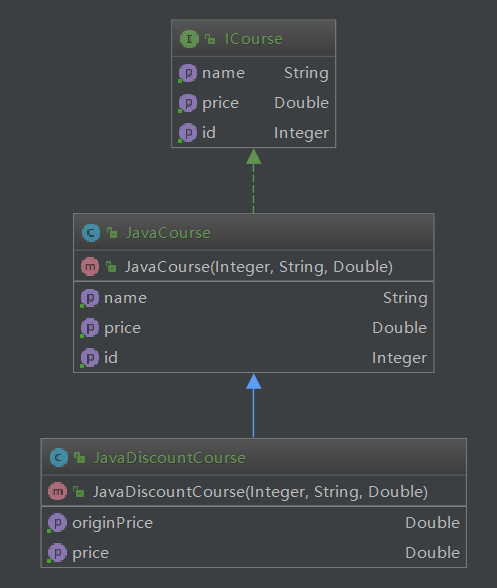Click the red method icon of JavaCourse constructor
The height and width of the screenshot is (588, 497).
pos(90,267)
